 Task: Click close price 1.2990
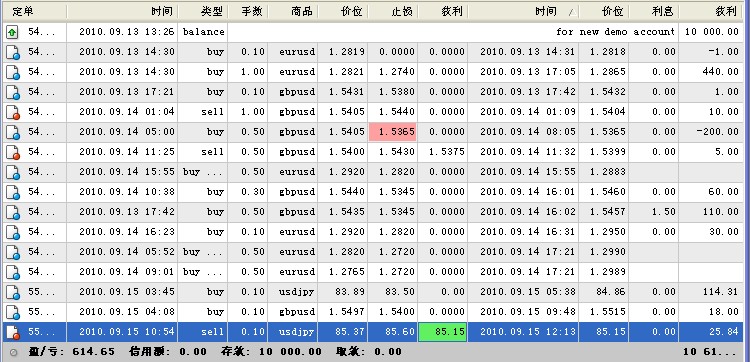click(x=607, y=252)
